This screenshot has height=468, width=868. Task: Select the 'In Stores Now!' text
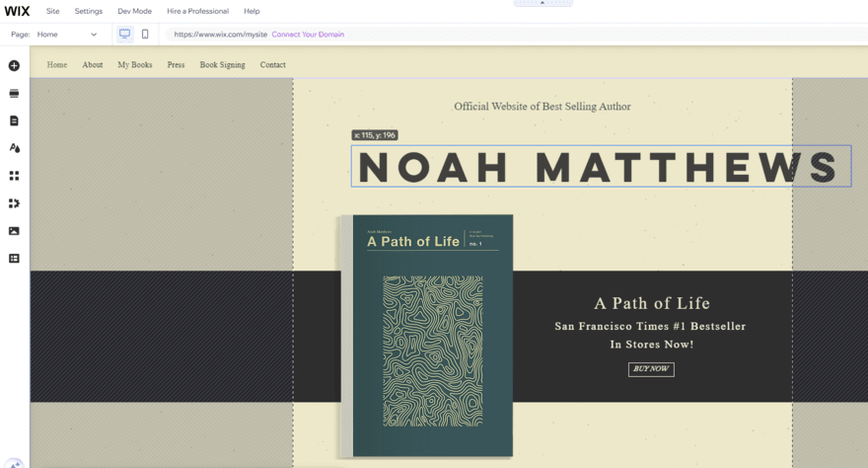coord(652,345)
